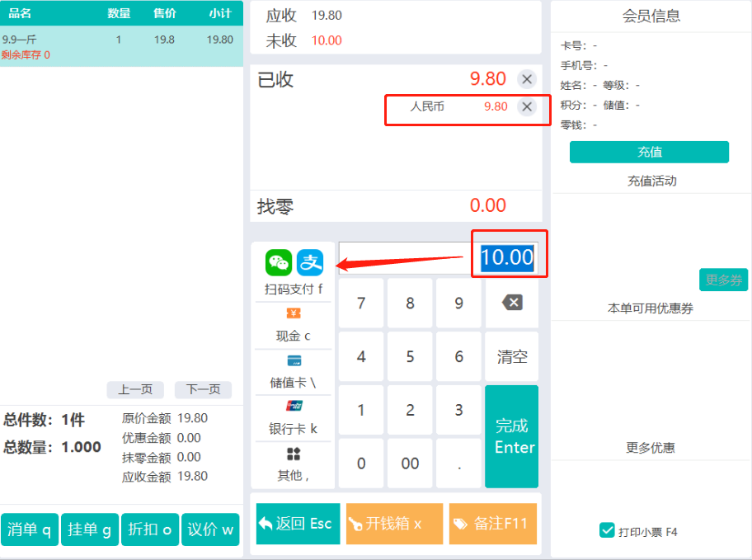The height and width of the screenshot is (560, 752).
Task: Remove the total received amount 9.80
Action: 527,79
